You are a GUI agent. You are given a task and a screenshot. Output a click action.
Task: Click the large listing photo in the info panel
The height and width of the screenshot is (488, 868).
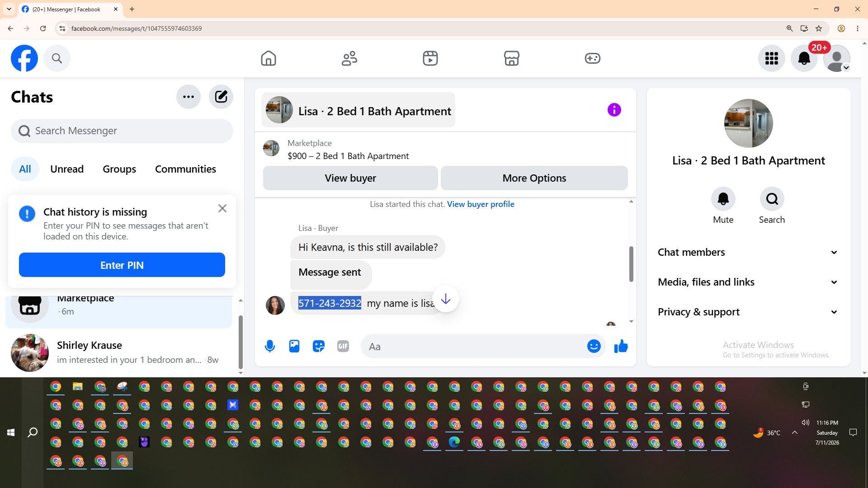click(x=749, y=123)
